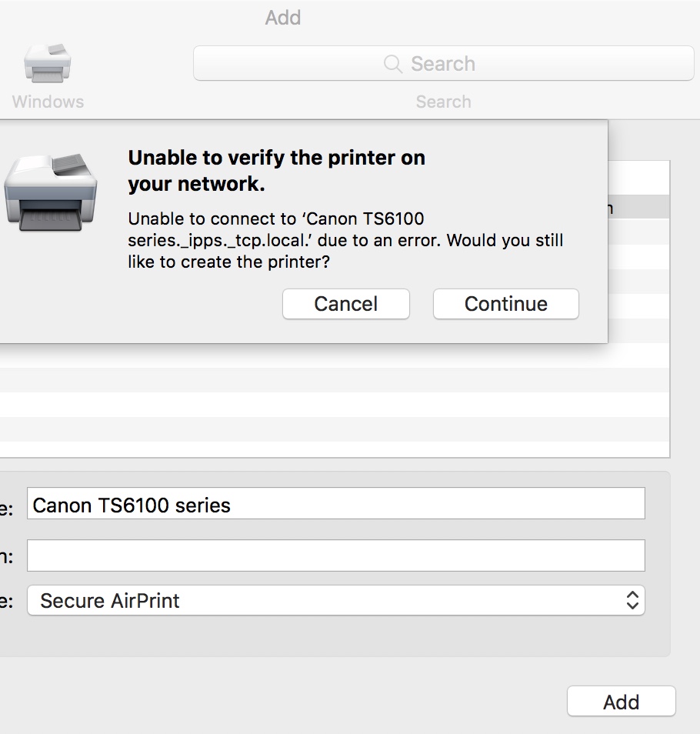
Task: Continue creating the printer anyway
Action: (x=506, y=304)
